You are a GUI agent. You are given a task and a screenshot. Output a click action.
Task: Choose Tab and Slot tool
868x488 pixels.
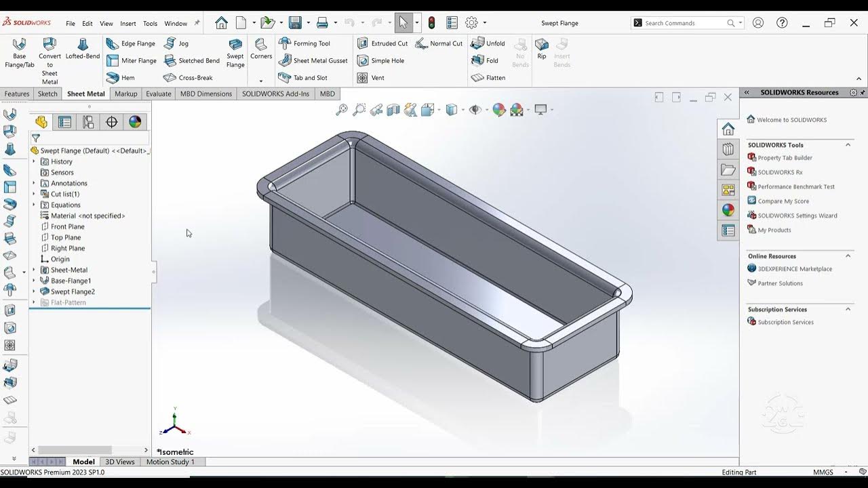pos(303,78)
